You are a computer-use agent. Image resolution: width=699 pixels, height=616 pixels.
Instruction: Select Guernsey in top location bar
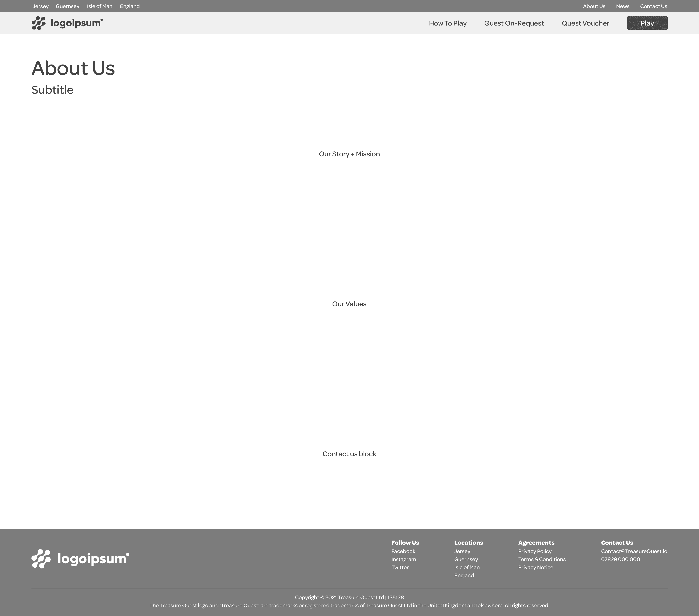(x=67, y=6)
